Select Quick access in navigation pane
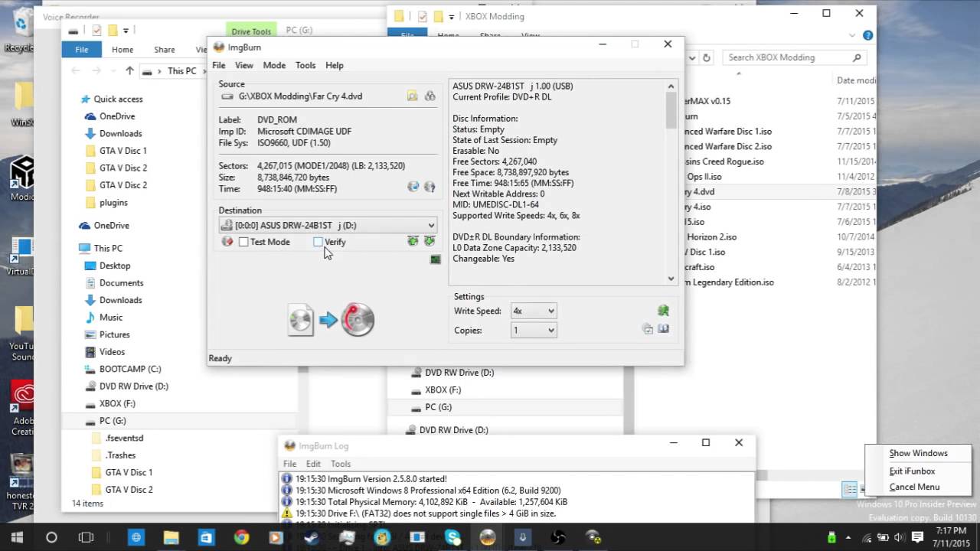The image size is (980, 551). click(118, 99)
